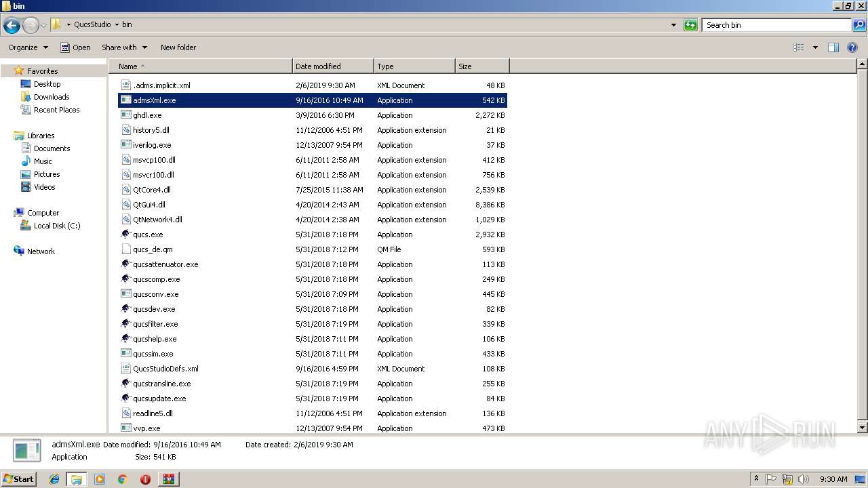The width and height of the screenshot is (868, 488).
Task: Open Desktop in navigation pane
Action: point(47,84)
